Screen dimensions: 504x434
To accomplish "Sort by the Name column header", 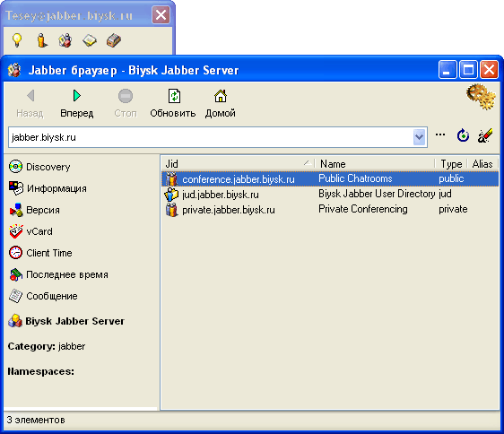I will 375,163.
